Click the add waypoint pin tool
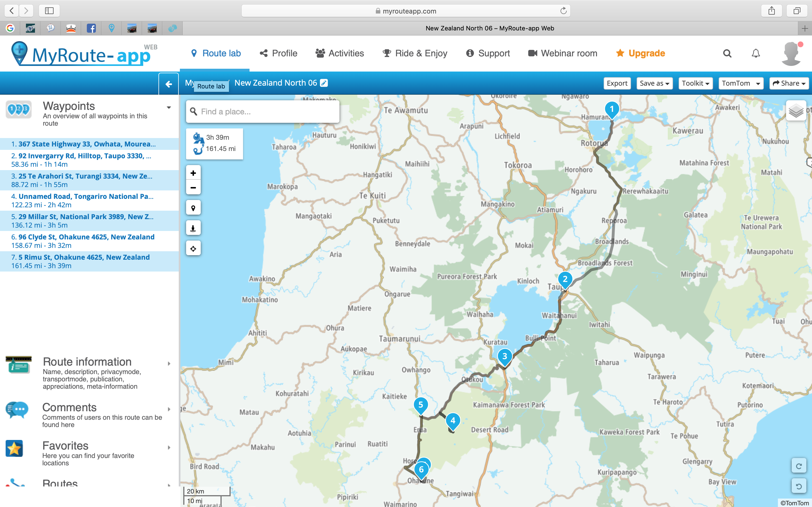The width and height of the screenshot is (812, 507). (x=193, y=208)
